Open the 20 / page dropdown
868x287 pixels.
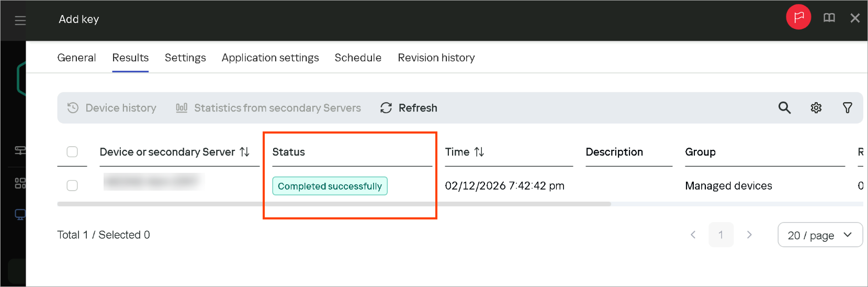(x=820, y=235)
